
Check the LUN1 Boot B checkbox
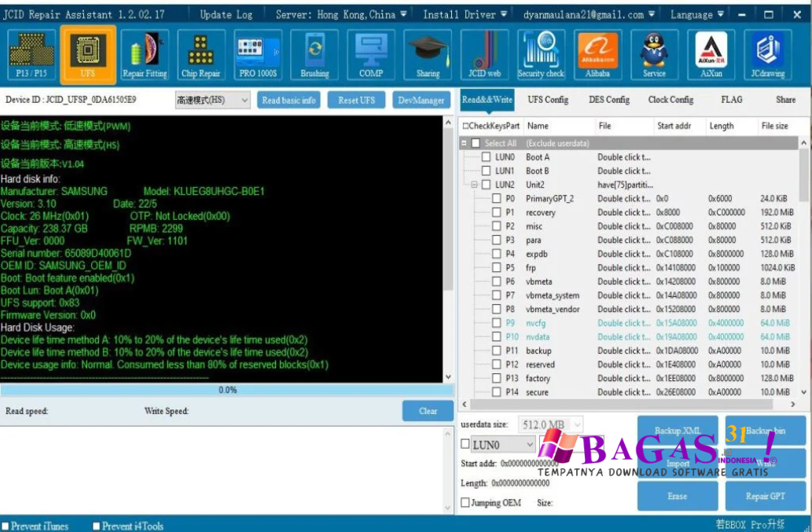point(486,171)
